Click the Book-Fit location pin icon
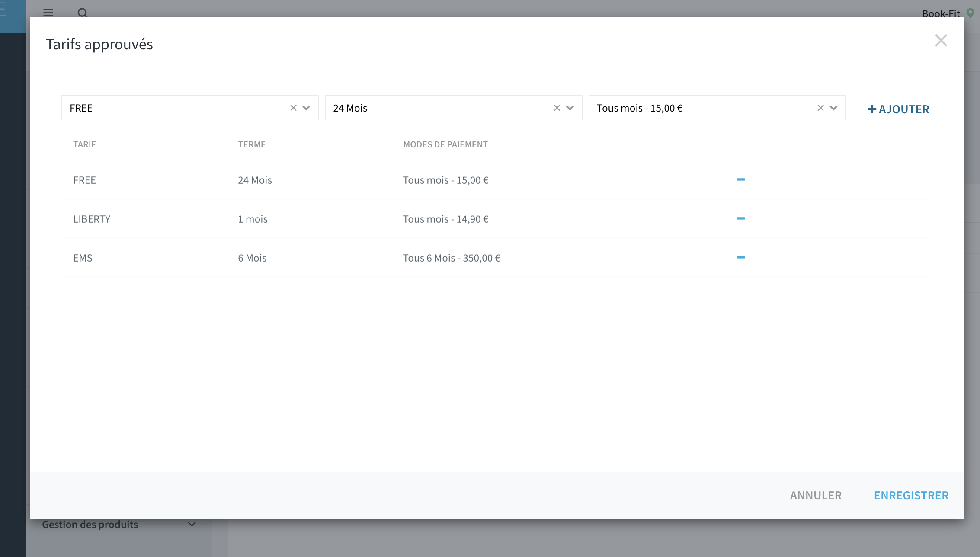This screenshot has width=980, height=557. pyautogui.click(x=970, y=13)
